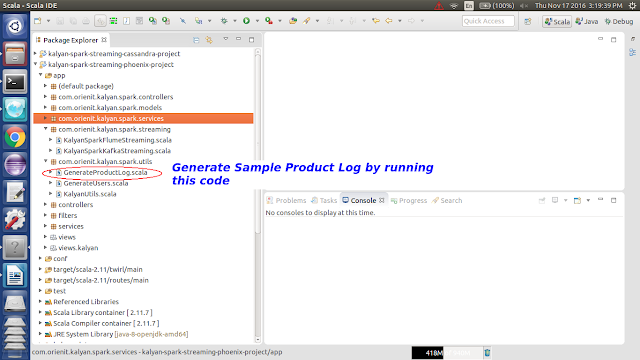Click the Quick Access input field
Viewport: 640px width, 360px height.
coord(488,21)
